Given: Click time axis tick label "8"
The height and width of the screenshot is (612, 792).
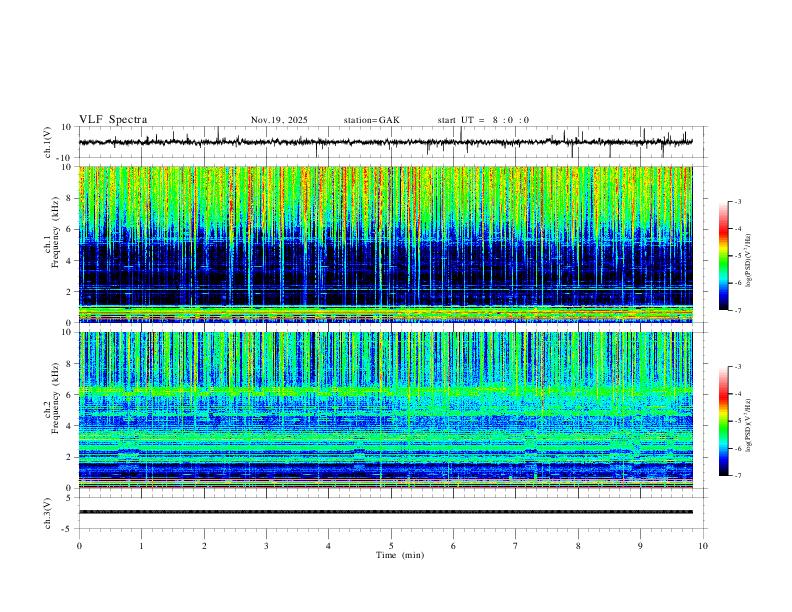Looking at the screenshot, I should [x=578, y=546].
